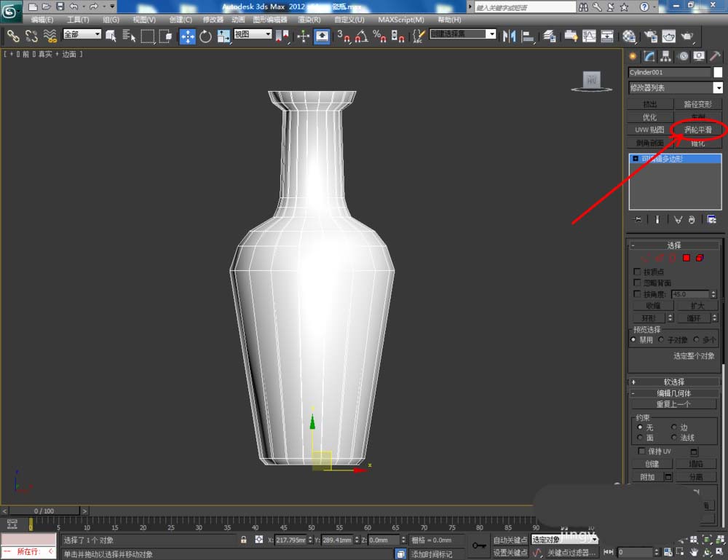Open the 渲染(R) menu
The width and height of the screenshot is (728, 560).
[x=309, y=20]
